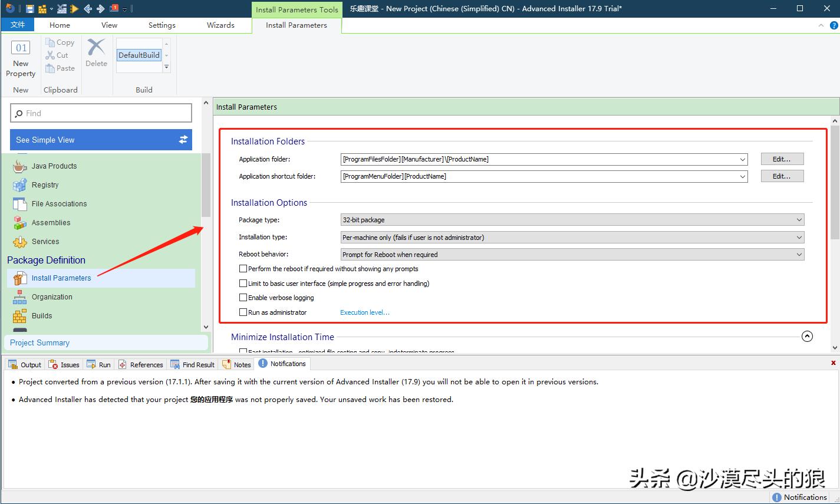The height and width of the screenshot is (504, 840).
Task: Enable verbose logging checkbox
Action: coord(243,298)
